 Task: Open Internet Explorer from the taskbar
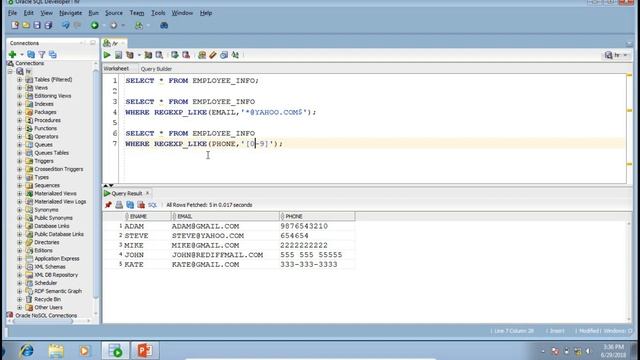coord(27,351)
